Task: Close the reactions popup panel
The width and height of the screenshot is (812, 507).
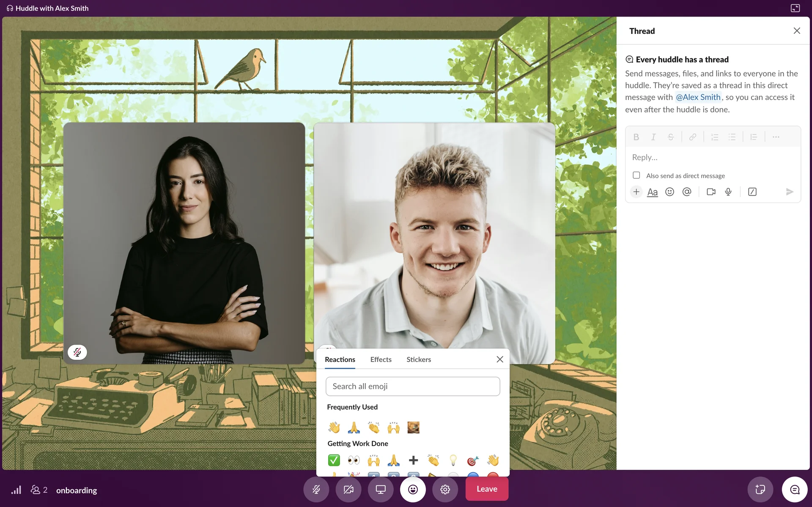Action: click(499, 359)
